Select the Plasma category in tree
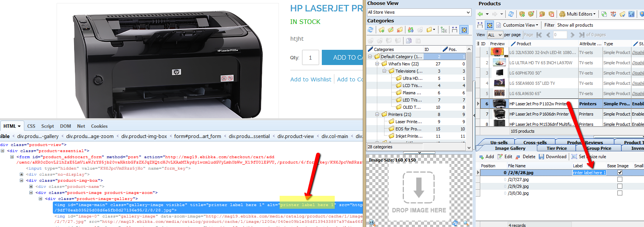 click(411, 93)
